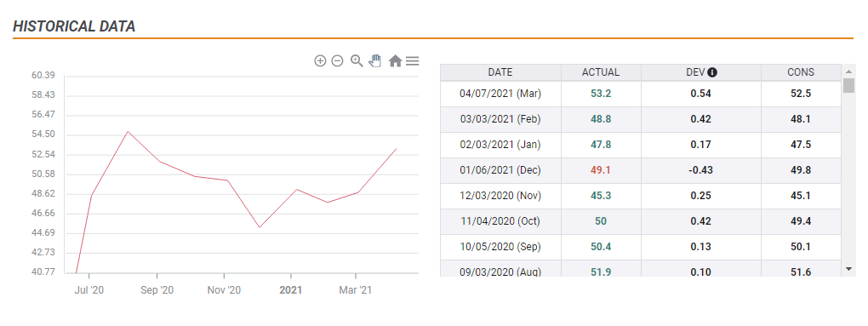
Task: Click the chart zoom out minus icon
Action: (337, 61)
